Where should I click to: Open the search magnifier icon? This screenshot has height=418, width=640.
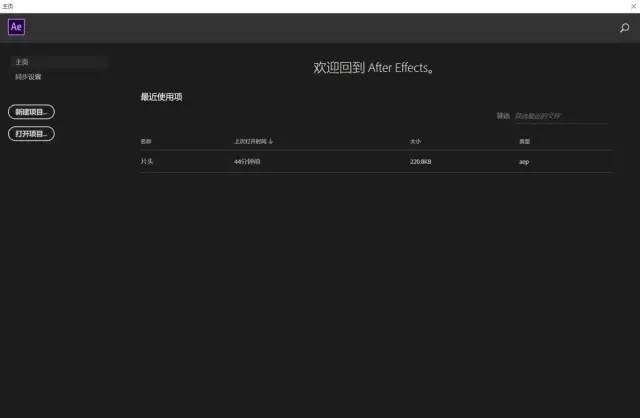point(624,28)
